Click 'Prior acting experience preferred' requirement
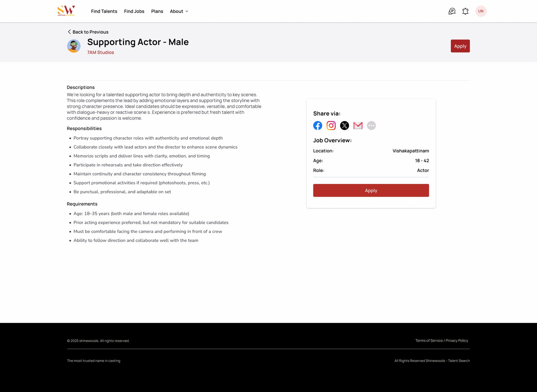Screen dimensions: 537x392 pos(151,223)
